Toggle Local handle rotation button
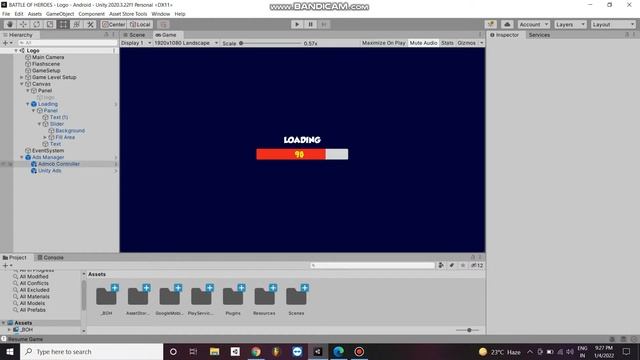 (x=140, y=24)
